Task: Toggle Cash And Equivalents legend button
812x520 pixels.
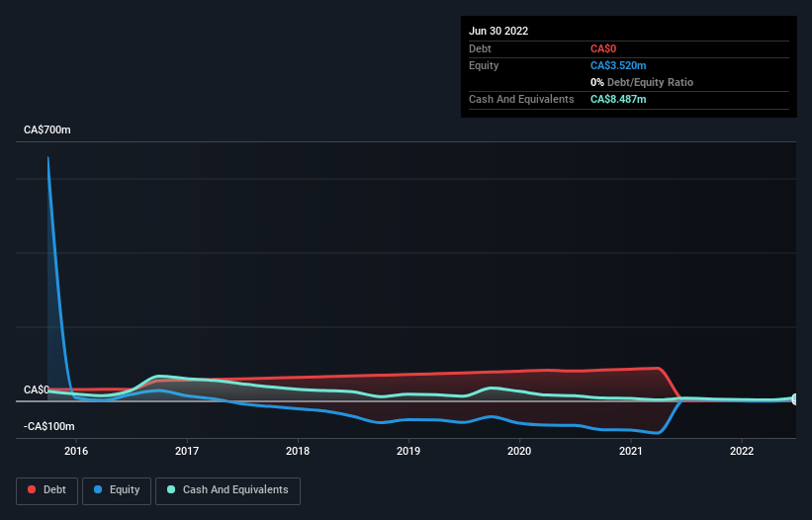Action: point(227,490)
